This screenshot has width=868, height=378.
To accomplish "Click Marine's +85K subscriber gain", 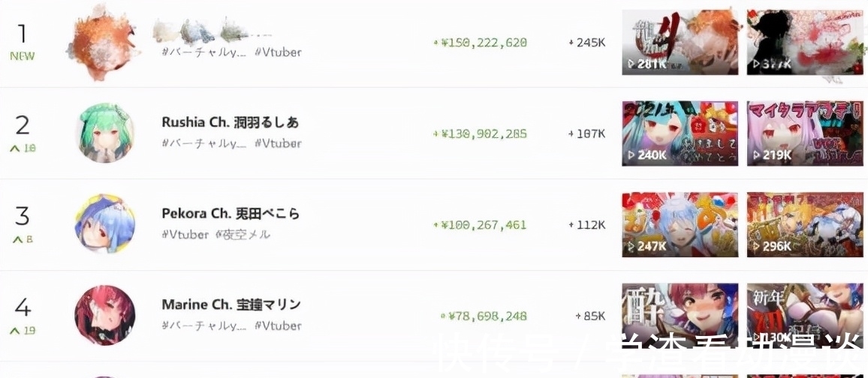I will pos(590,316).
